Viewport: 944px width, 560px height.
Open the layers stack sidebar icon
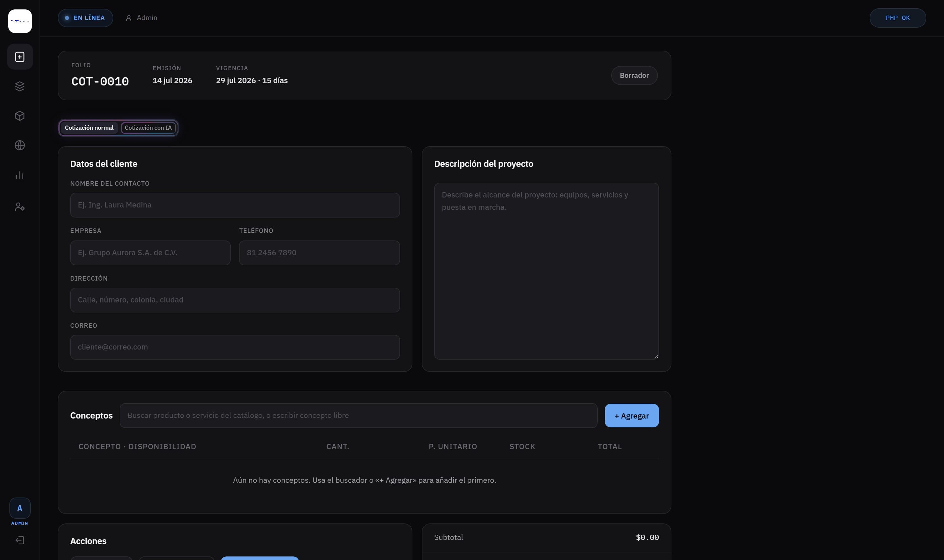coord(20,86)
